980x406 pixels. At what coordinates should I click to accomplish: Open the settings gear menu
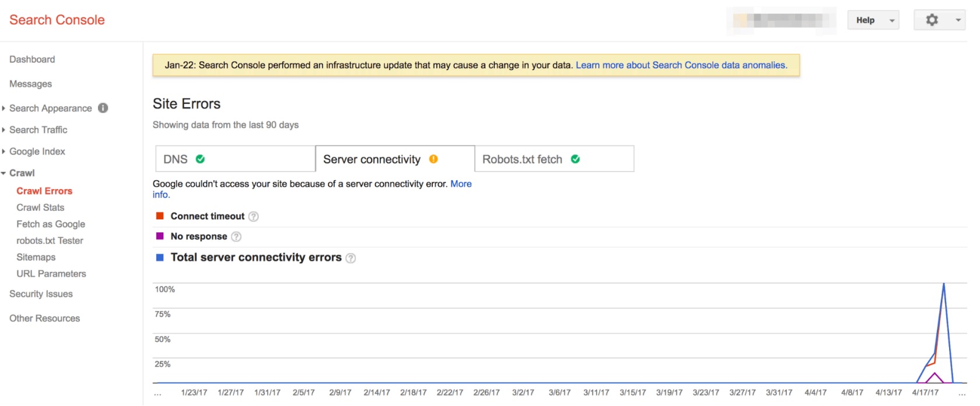(x=939, y=20)
